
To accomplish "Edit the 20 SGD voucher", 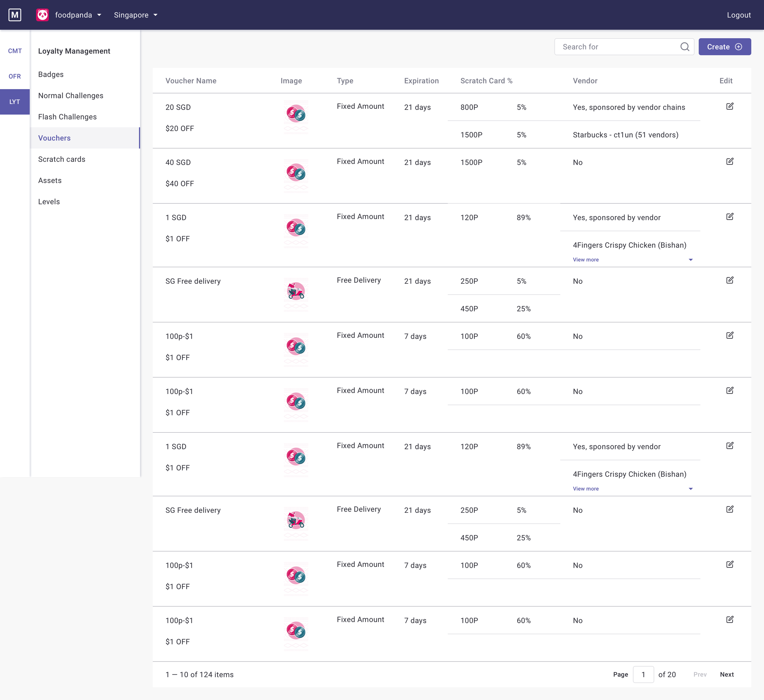I will click(729, 107).
